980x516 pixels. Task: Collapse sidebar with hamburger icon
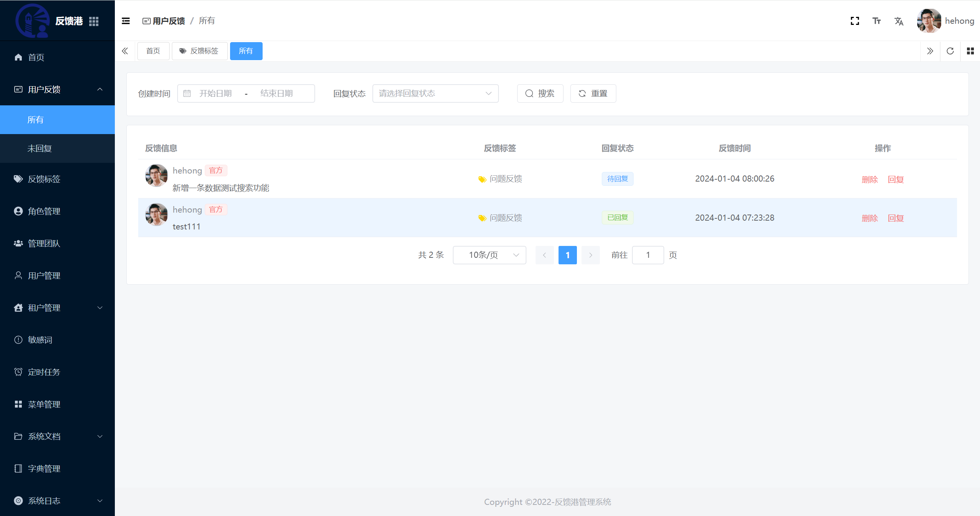pyautogui.click(x=126, y=21)
